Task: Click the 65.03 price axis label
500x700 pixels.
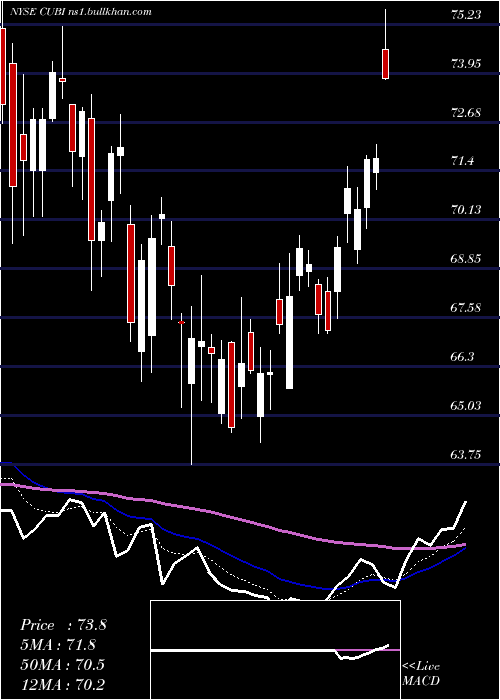Action: (x=466, y=405)
